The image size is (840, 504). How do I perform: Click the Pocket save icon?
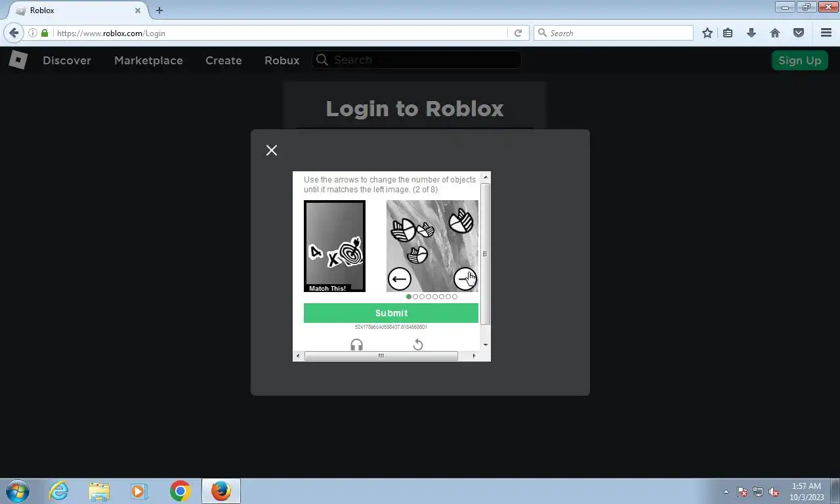pos(799,33)
